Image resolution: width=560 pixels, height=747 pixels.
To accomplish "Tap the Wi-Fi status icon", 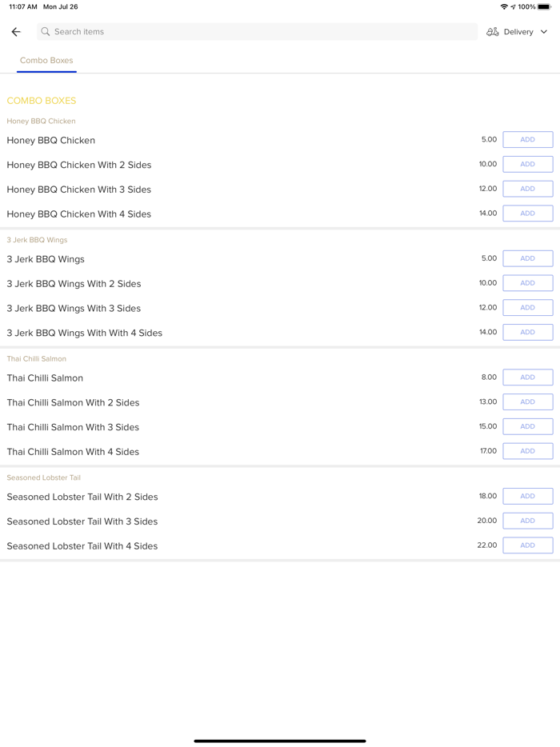I will (504, 7).
